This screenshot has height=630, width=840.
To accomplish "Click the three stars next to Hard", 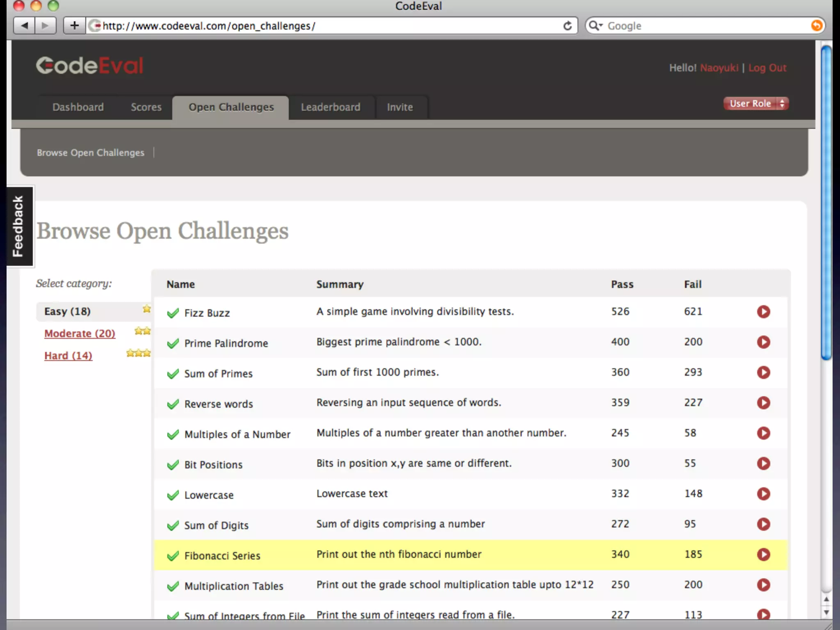I will click(x=138, y=353).
